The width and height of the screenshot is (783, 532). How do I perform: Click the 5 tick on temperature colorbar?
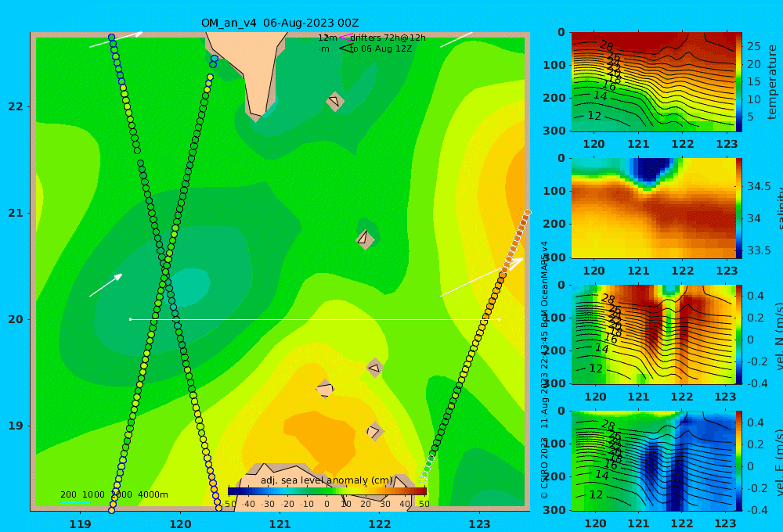(750, 117)
